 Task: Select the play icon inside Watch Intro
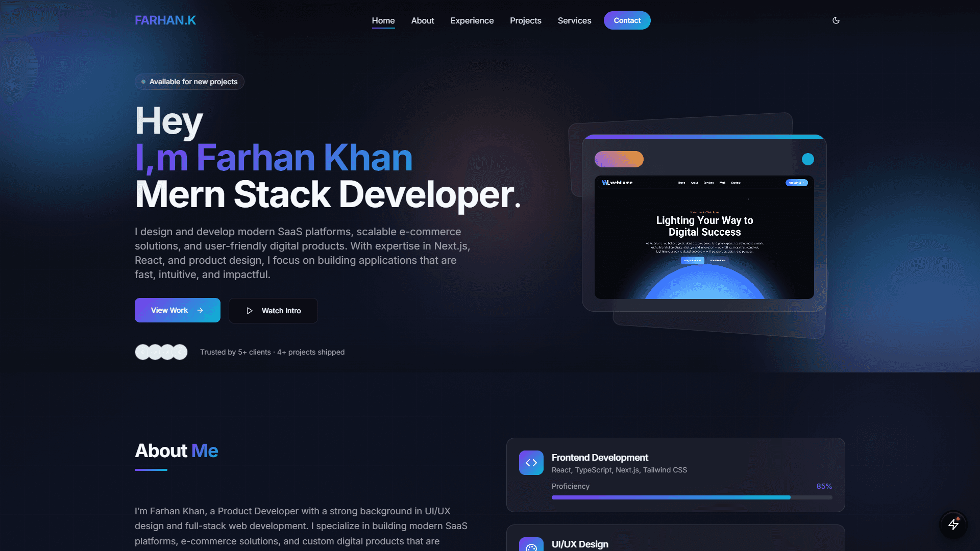250,311
